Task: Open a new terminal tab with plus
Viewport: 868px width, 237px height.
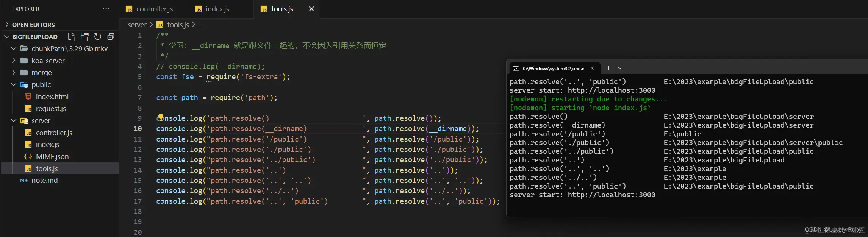Action: click(x=608, y=68)
